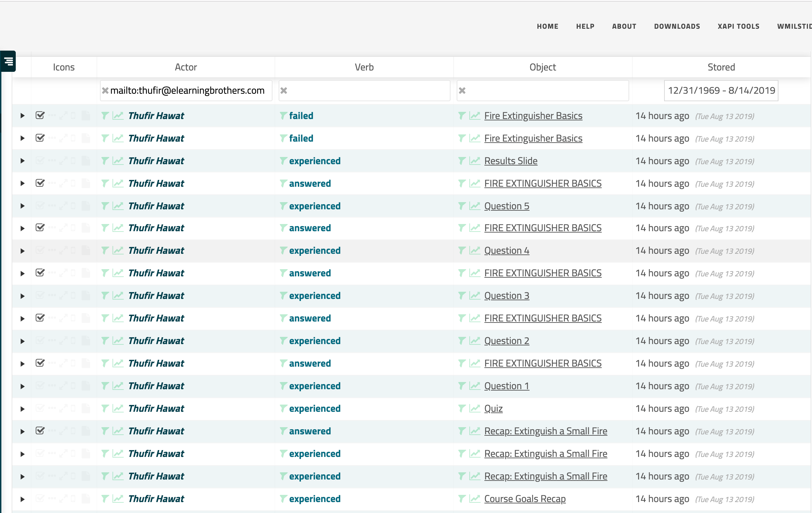Filter by actor funnel in the Question 3 row
Screen dimensions: 812x513
point(105,296)
